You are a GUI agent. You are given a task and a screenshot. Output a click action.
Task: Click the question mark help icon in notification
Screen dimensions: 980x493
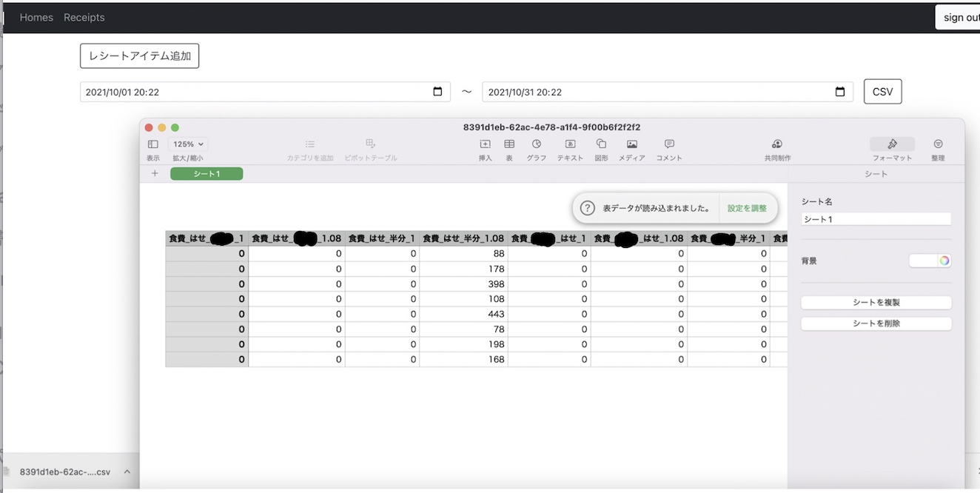[x=588, y=209]
